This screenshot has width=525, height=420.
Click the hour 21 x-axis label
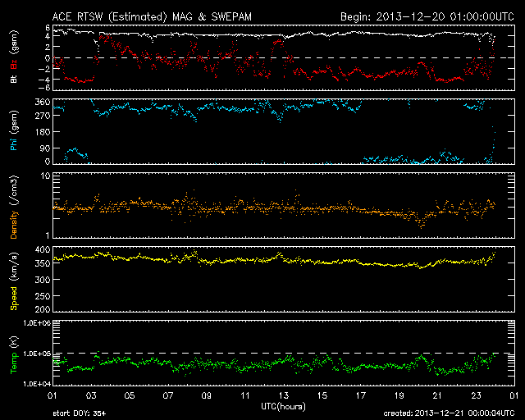pyautogui.click(x=437, y=396)
